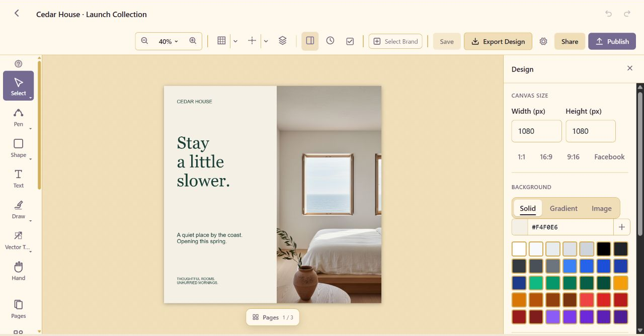Click the Width (px) input field
The image size is (644, 336).
point(536,131)
